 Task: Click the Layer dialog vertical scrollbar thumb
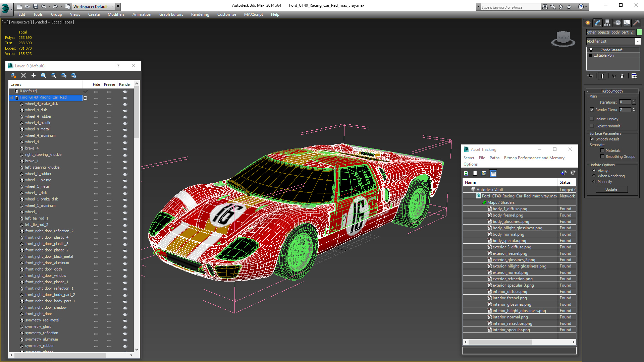pyautogui.click(x=137, y=112)
